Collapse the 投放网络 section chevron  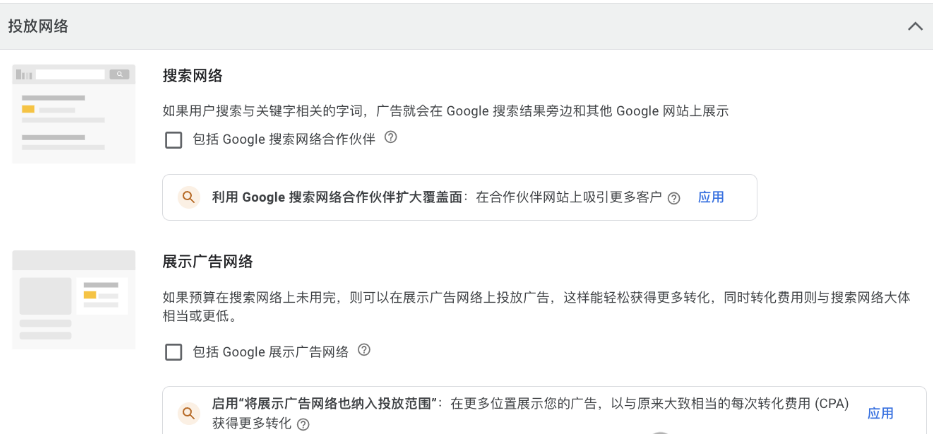(915, 27)
